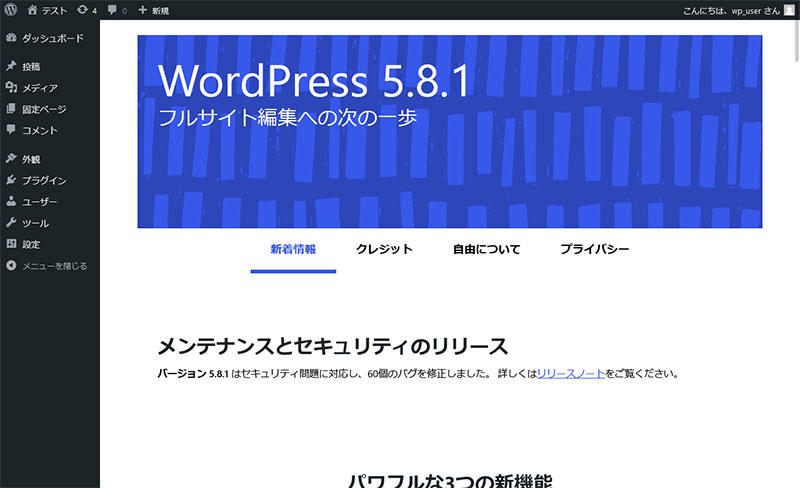Viewport: 800px width, 488px height.
Task: Open the comments bubble in admin bar
Action: (x=112, y=10)
